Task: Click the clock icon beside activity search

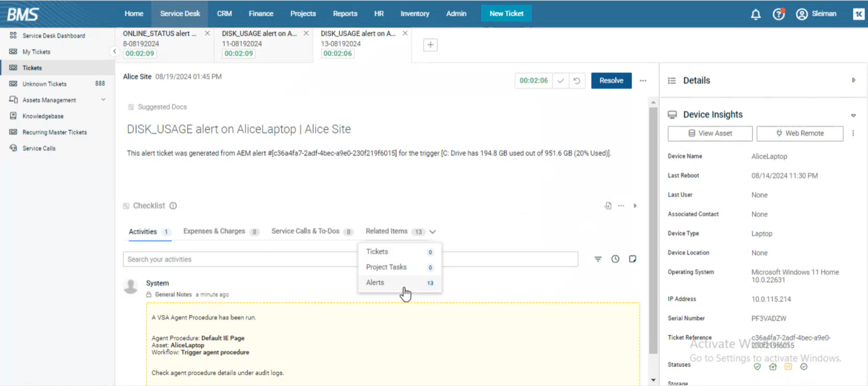Action: (x=615, y=259)
